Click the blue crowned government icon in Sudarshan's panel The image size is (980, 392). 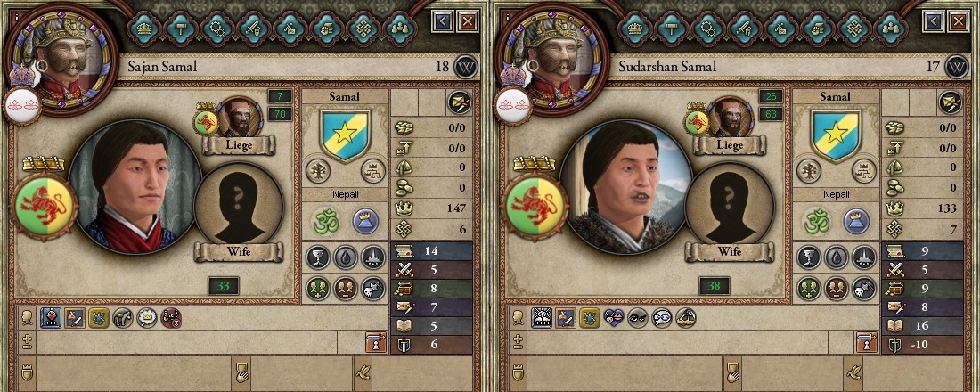click(x=855, y=221)
